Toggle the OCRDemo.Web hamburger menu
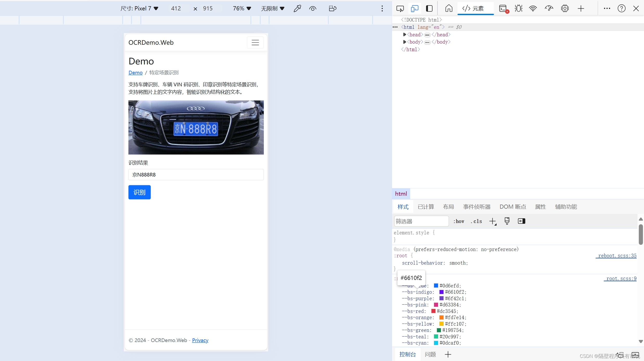The image size is (644, 361). (255, 42)
